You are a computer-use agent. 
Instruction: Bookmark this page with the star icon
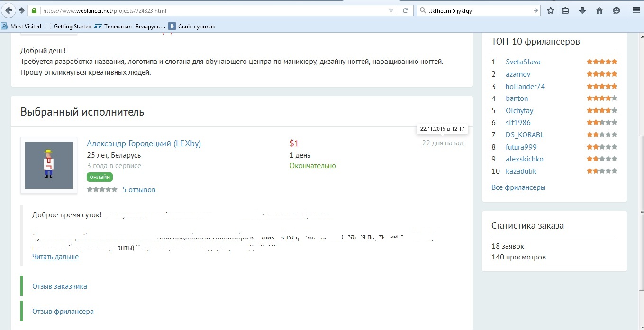tap(551, 10)
